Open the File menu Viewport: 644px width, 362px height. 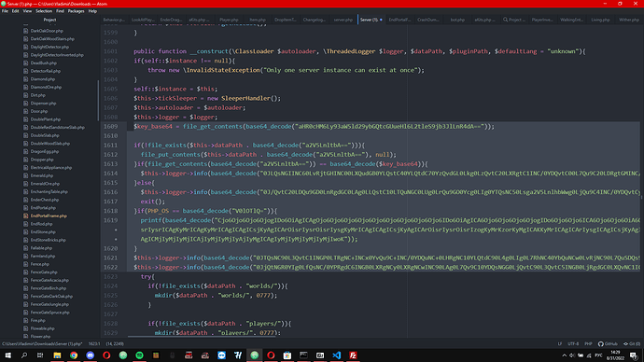pyautogui.click(x=5, y=11)
